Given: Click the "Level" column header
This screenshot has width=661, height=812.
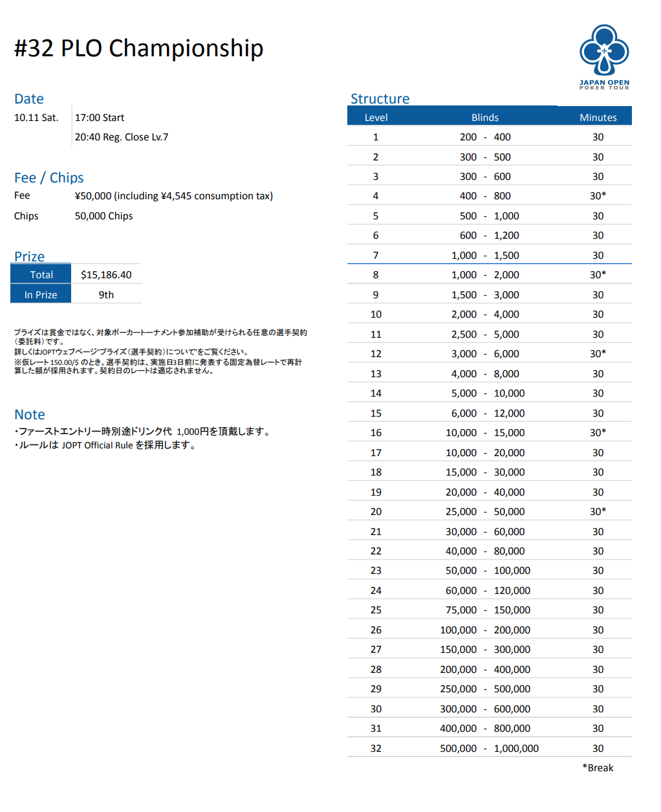Looking at the screenshot, I should point(376,117).
